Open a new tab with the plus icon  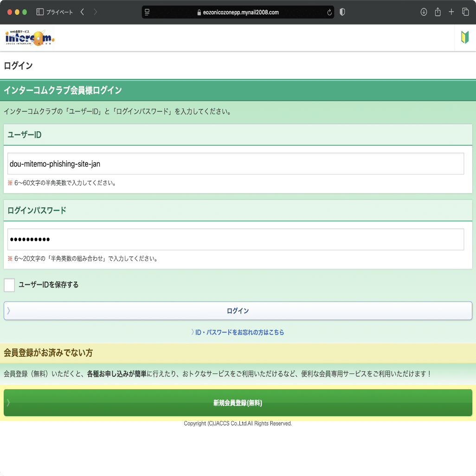451,12
